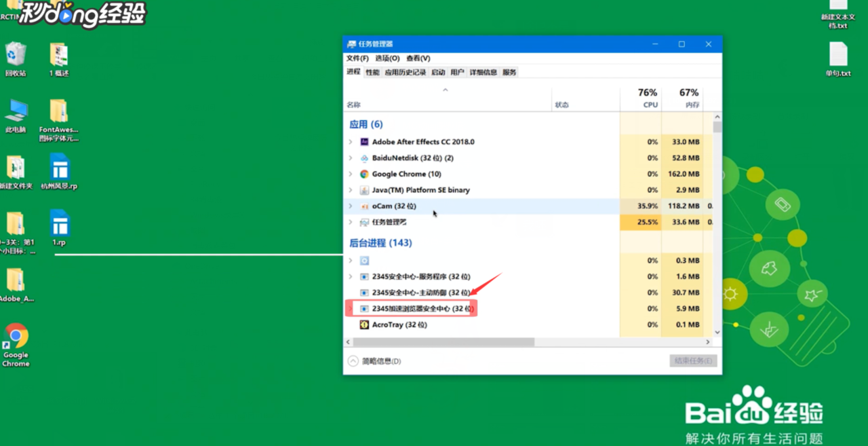Click the Java Platform SE binary icon

point(364,190)
